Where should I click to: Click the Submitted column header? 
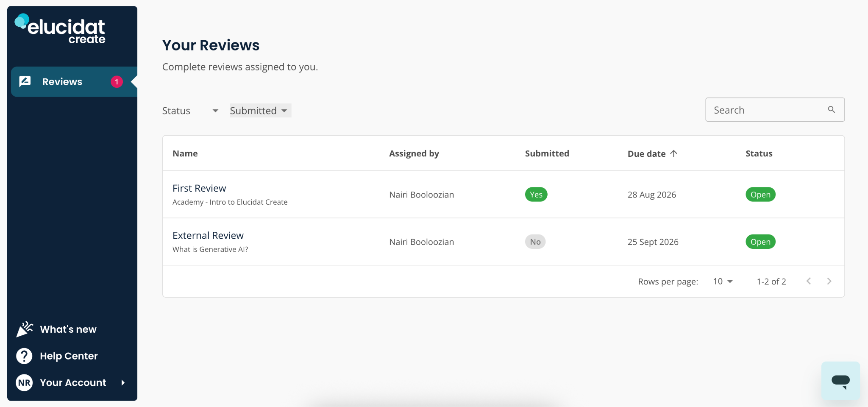(547, 153)
